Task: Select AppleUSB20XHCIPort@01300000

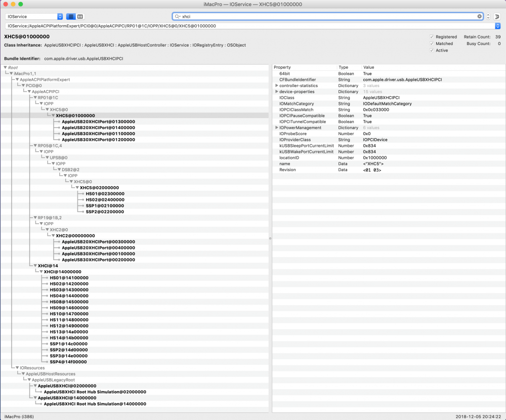Action: coord(99,122)
